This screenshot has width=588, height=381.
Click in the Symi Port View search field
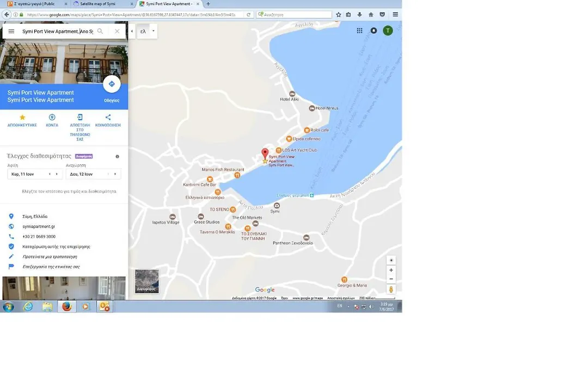click(58, 32)
